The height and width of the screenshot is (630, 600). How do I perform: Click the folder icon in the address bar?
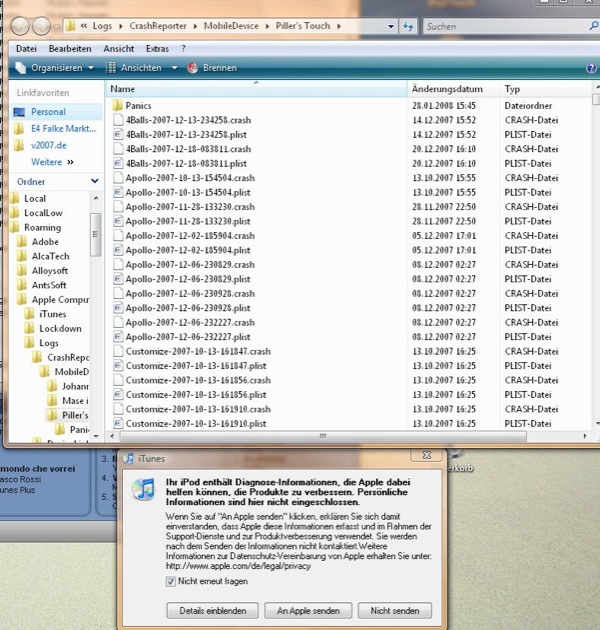70,26
